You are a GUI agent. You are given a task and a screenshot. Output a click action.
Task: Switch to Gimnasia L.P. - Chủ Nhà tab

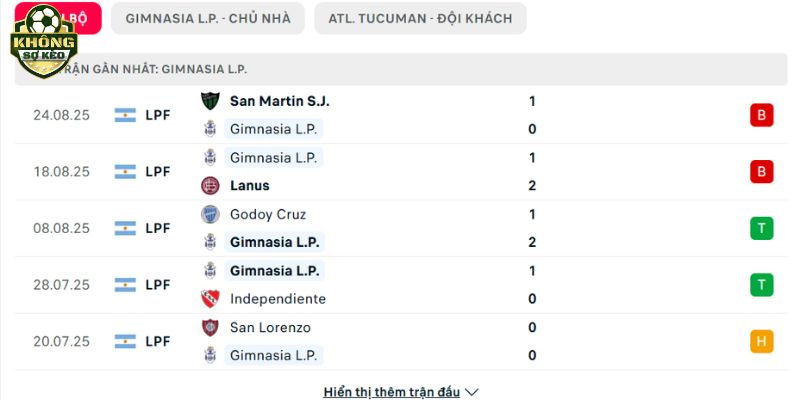pyautogui.click(x=208, y=18)
